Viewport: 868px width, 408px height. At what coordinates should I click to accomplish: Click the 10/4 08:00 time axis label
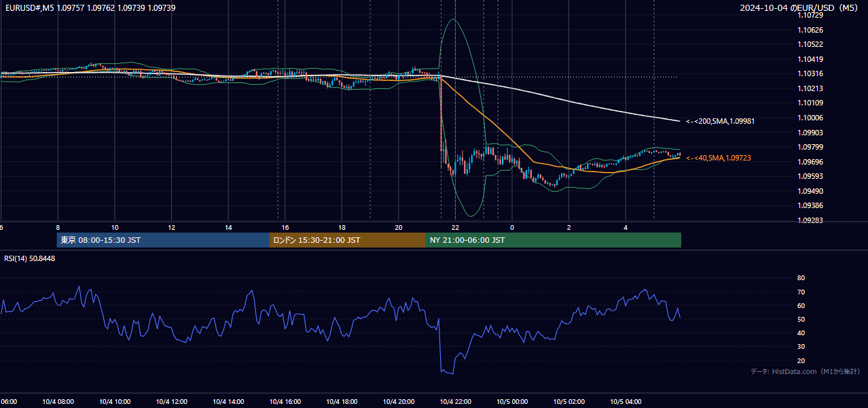pos(57,402)
